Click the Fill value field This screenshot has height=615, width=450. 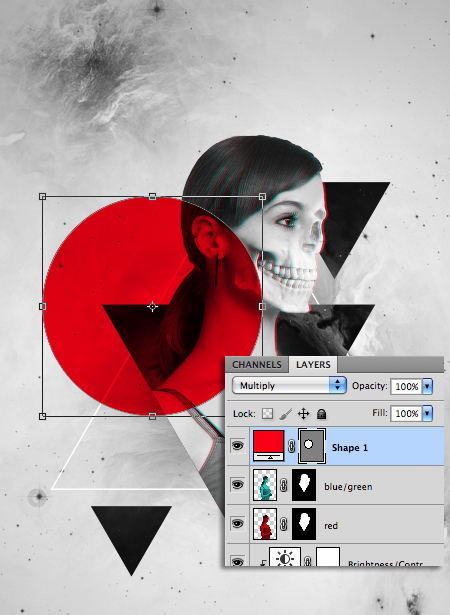[x=406, y=413]
